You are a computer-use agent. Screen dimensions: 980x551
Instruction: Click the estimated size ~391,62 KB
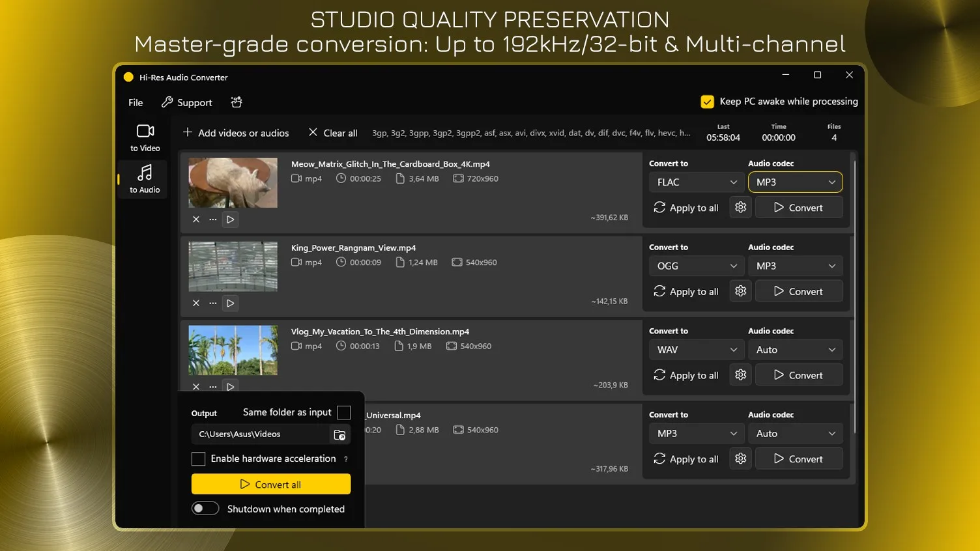[x=609, y=218]
